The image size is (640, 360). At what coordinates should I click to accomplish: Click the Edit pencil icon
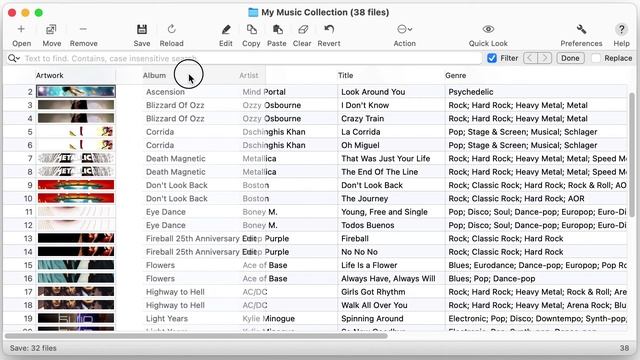pyautogui.click(x=226, y=29)
